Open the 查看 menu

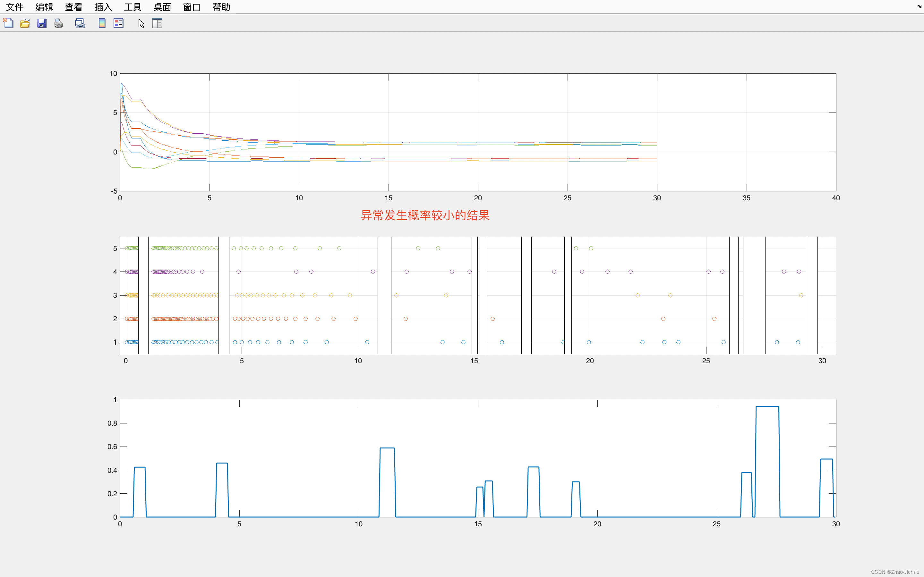[74, 7]
